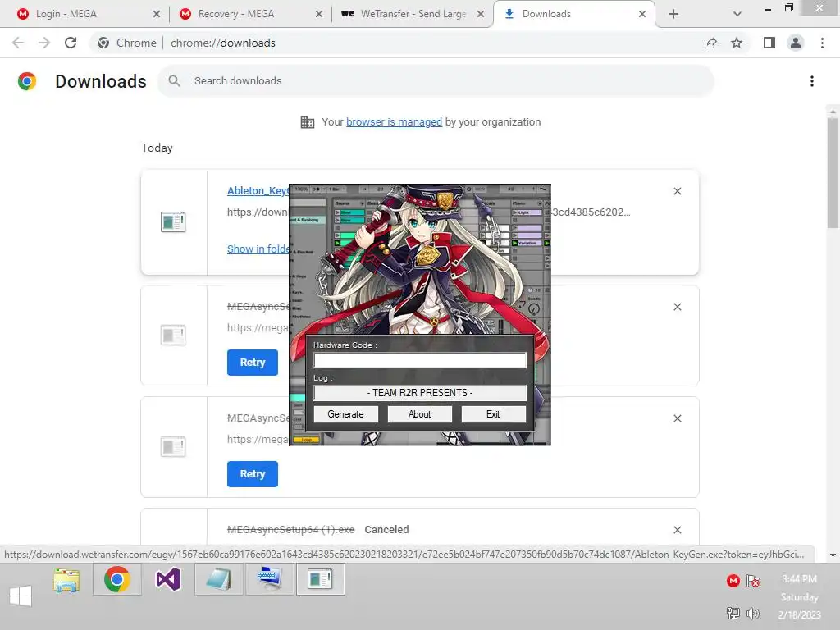This screenshot has height=630, width=840.
Task: Click the scrollbar down arrow
Action: [x=833, y=555]
